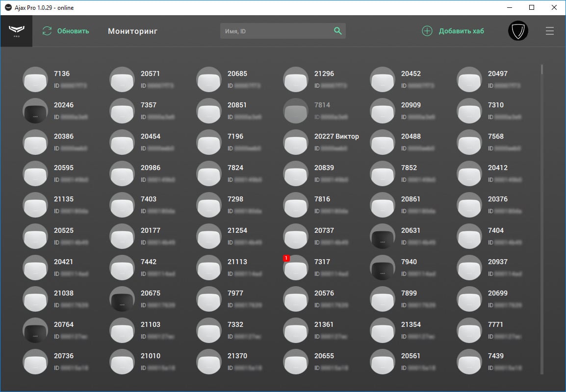Click the search magnifier icon
566x392 pixels.
[x=338, y=30]
